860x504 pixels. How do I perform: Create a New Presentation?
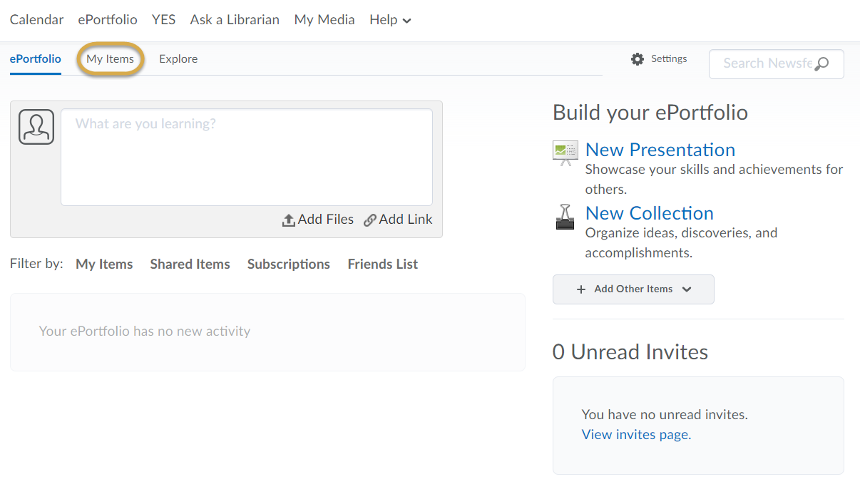click(660, 150)
